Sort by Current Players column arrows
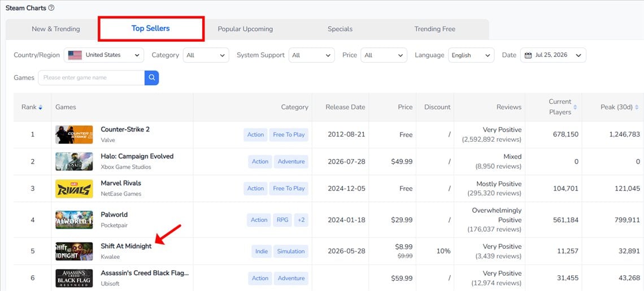 point(575,107)
